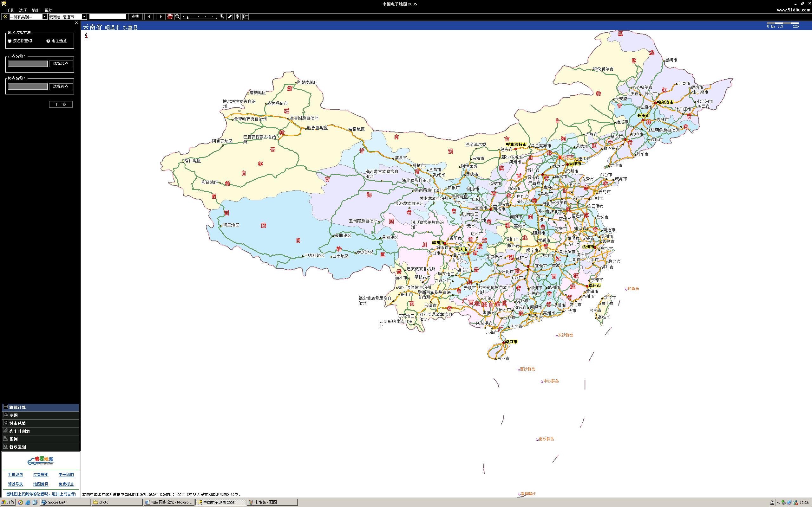Viewport: 812px width, 507px height.
Task: Click the zoom in magnifier icon
Action: (222, 16)
